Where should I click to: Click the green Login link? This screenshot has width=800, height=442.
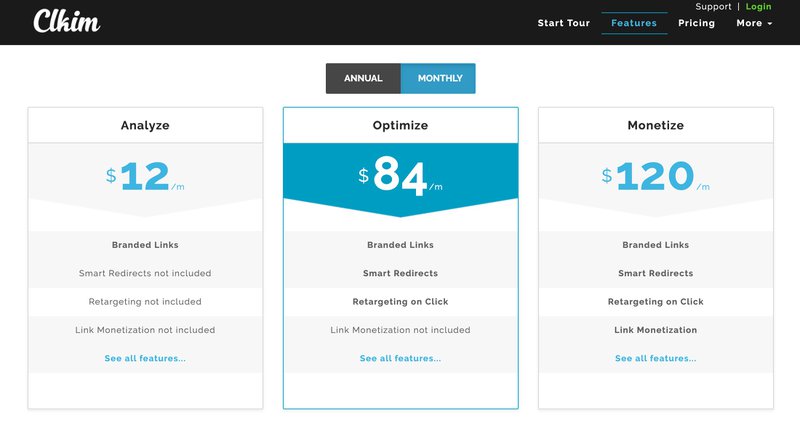click(x=758, y=7)
